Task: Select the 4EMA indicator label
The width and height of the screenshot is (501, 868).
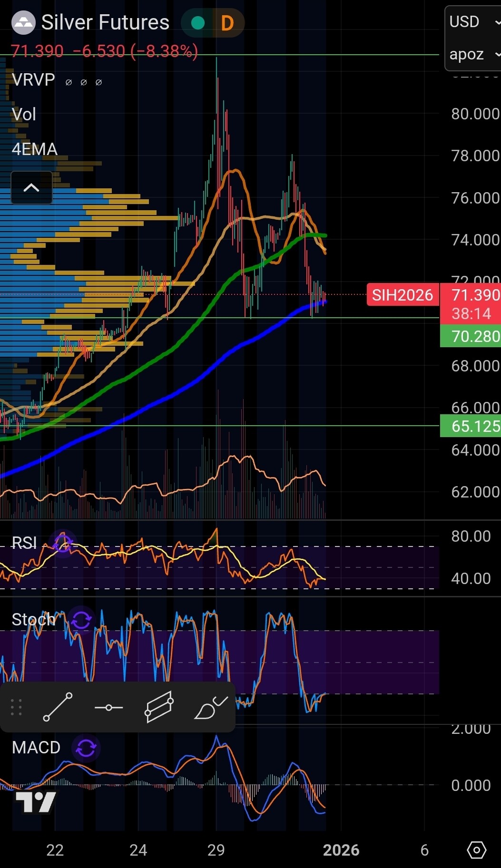Action: pos(34,149)
